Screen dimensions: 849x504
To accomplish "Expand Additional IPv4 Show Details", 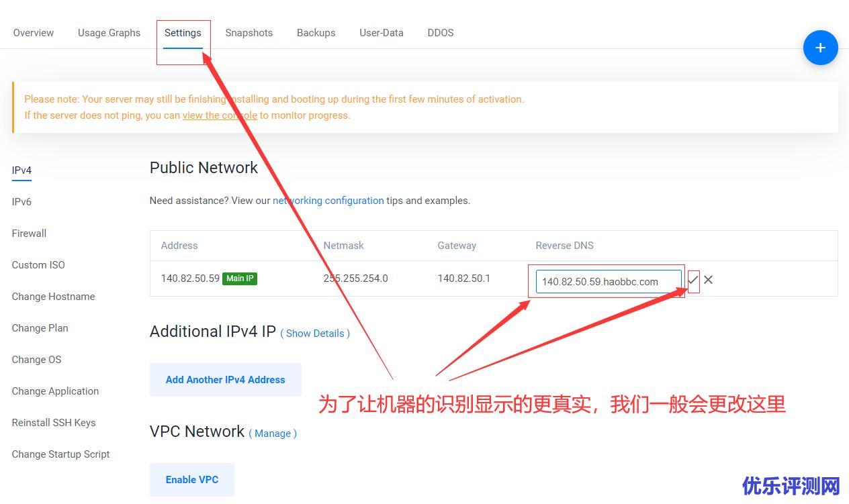I will [x=315, y=333].
